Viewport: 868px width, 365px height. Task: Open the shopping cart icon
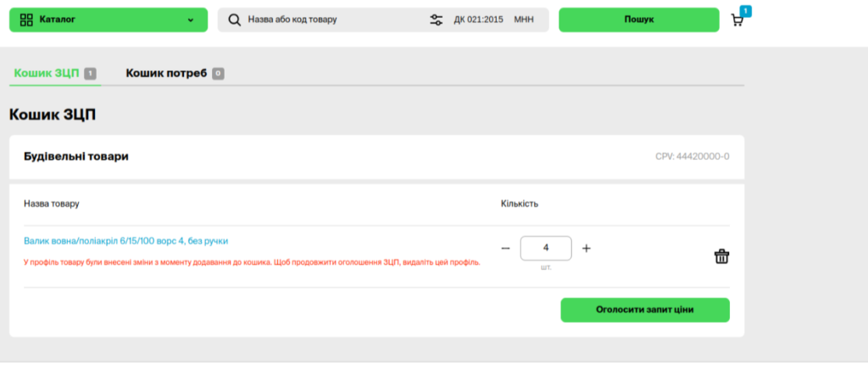pos(737,20)
